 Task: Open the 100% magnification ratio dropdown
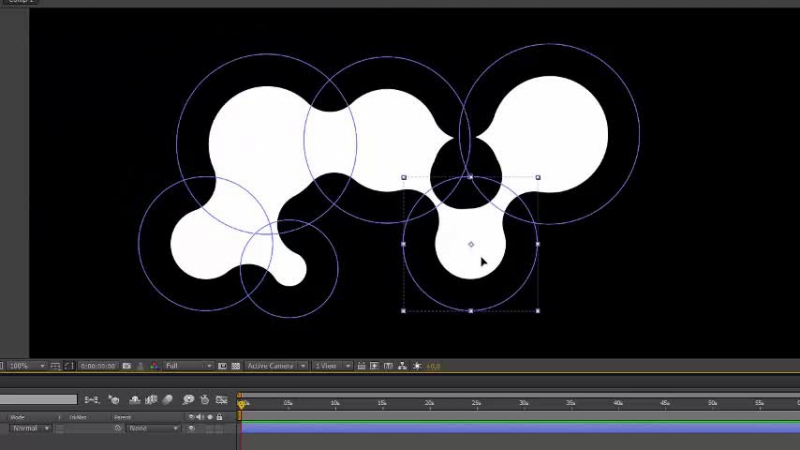tap(27, 366)
